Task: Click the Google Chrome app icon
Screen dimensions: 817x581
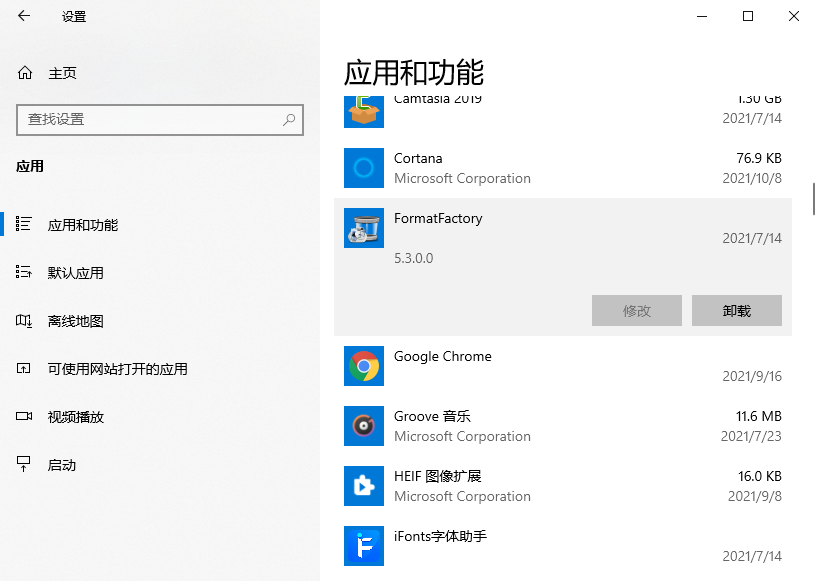Action: [x=364, y=366]
